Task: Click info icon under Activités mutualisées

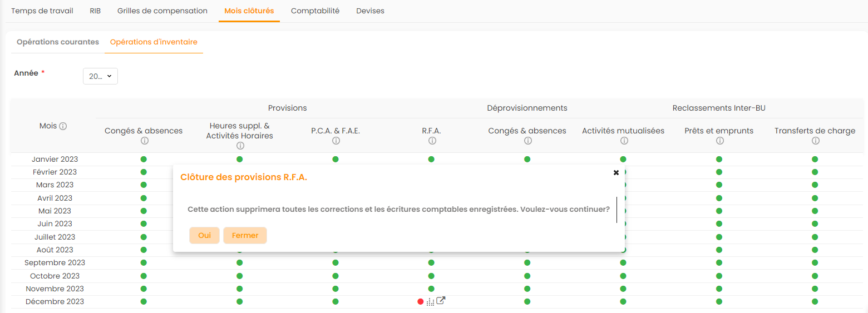Action: coord(623,141)
